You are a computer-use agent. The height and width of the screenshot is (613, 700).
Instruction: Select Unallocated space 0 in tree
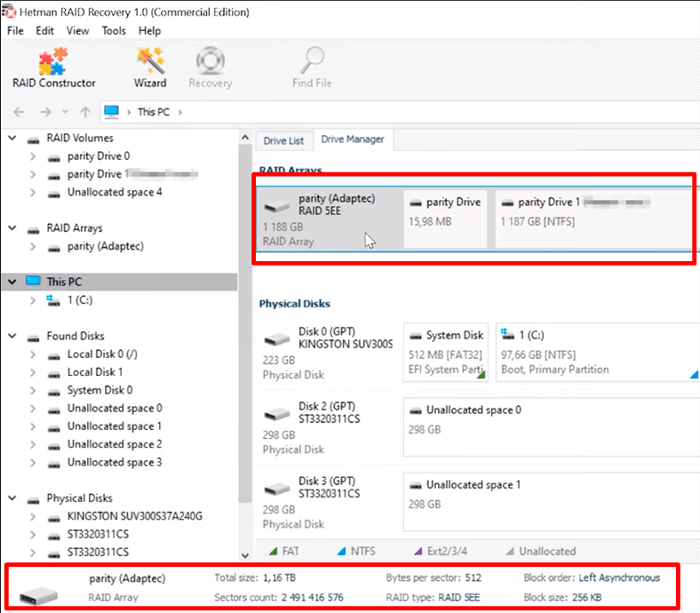click(x=115, y=408)
